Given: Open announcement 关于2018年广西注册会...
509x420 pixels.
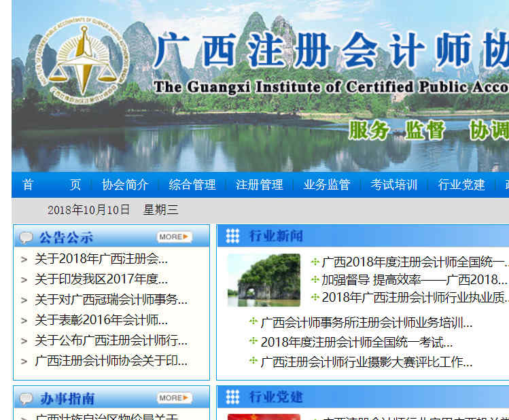Looking at the screenshot, I should pyautogui.click(x=101, y=259).
